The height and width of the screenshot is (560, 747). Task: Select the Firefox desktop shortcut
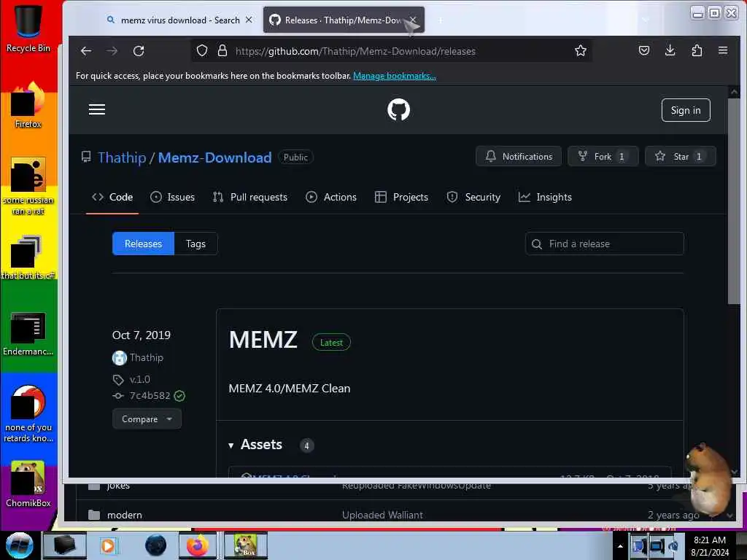(x=28, y=105)
